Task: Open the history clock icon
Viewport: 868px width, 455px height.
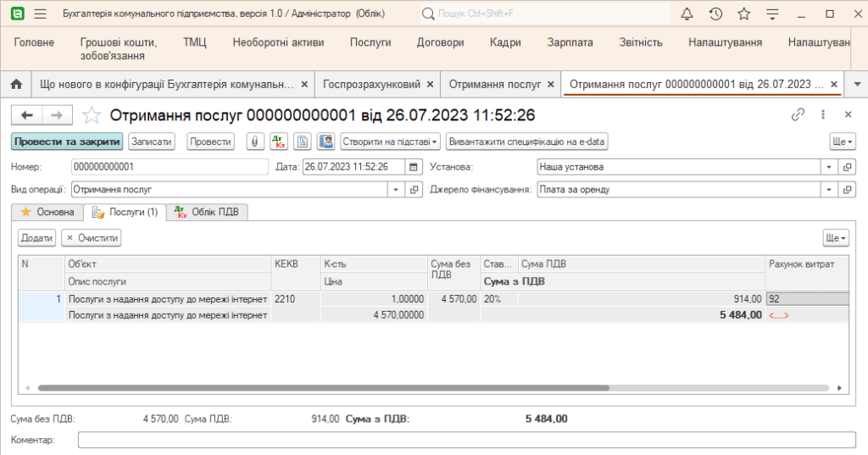Action: [715, 14]
